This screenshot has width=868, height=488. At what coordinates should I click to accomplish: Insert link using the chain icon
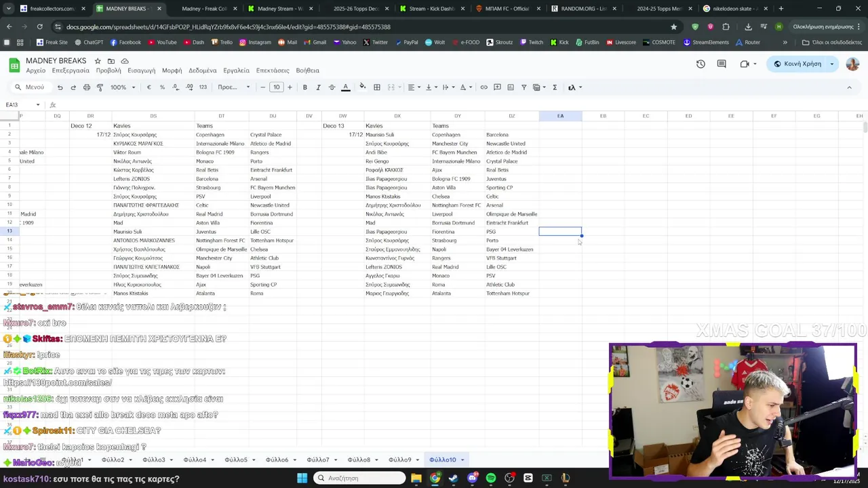coord(484,87)
